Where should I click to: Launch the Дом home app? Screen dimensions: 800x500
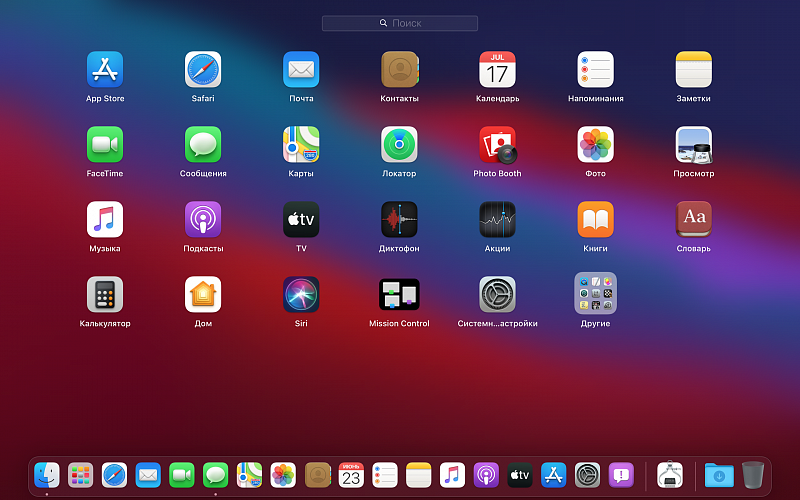pos(203,294)
